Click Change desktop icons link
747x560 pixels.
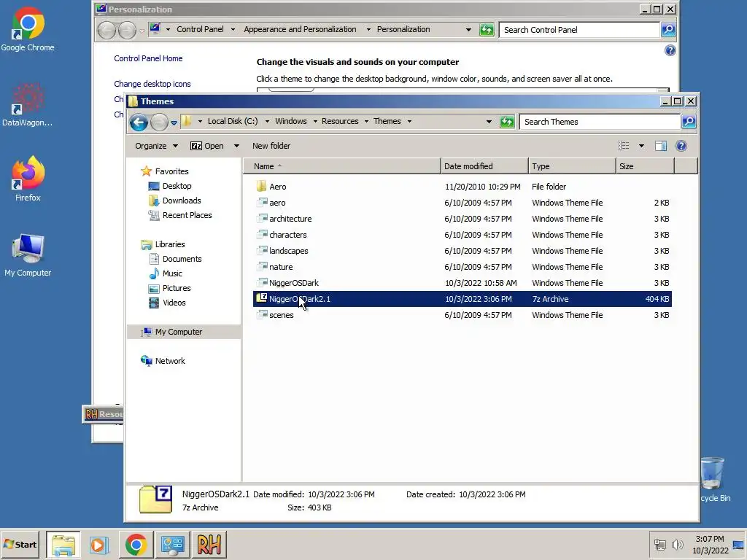pyautogui.click(x=152, y=84)
